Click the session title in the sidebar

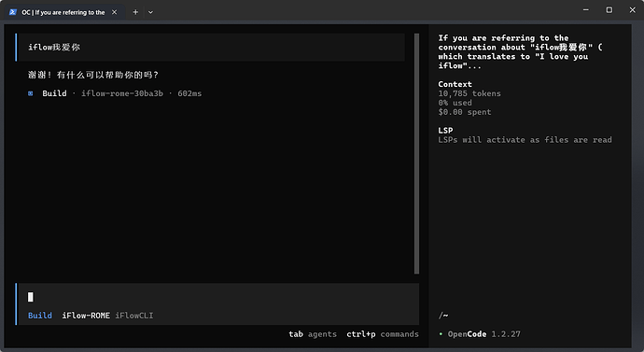520,51
